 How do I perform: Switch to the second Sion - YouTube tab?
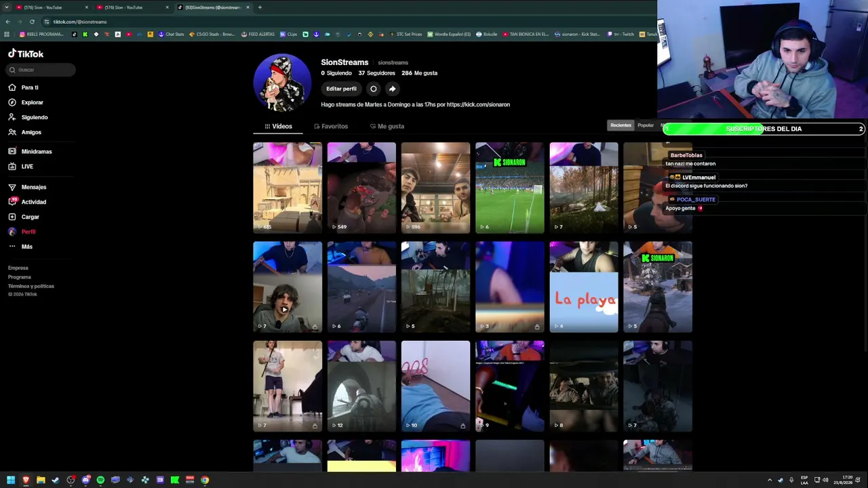click(x=134, y=7)
